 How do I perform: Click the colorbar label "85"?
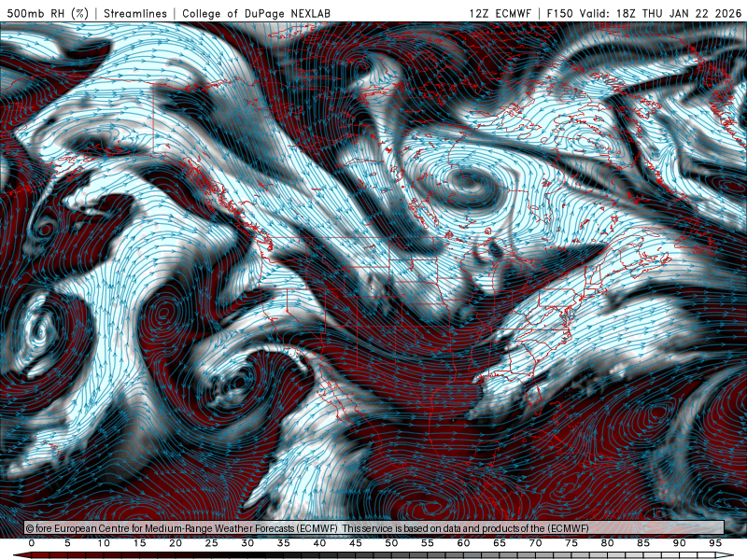click(643, 543)
